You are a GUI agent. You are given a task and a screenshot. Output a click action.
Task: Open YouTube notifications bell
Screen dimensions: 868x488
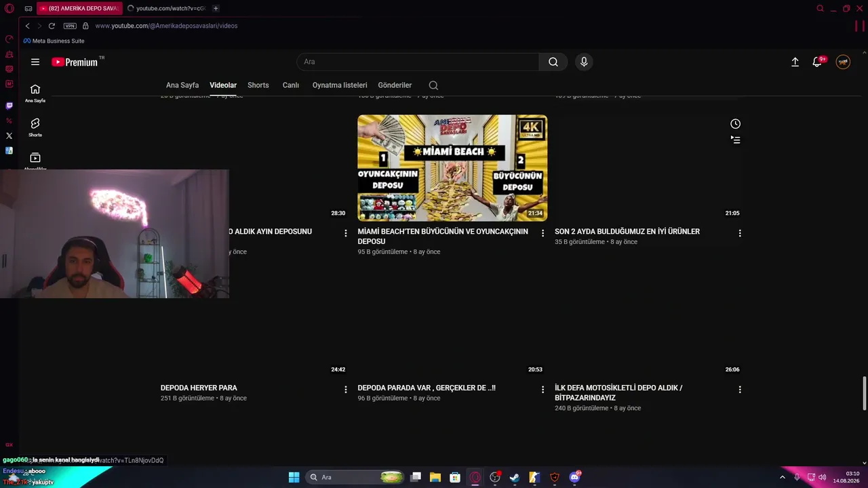pyautogui.click(x=818, y=62)
